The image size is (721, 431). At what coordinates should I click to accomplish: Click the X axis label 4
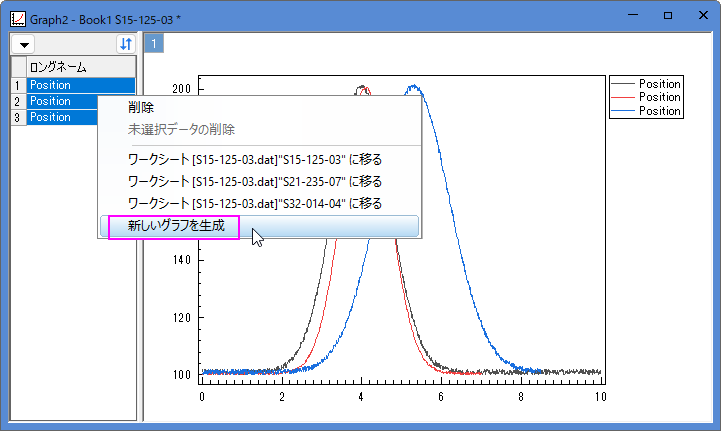click(361, 397)
